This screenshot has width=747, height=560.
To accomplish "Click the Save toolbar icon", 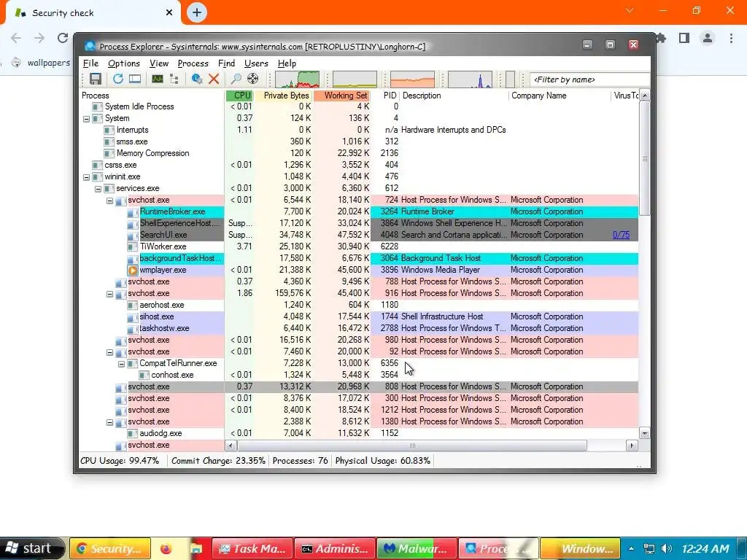I will pos(96,79).
